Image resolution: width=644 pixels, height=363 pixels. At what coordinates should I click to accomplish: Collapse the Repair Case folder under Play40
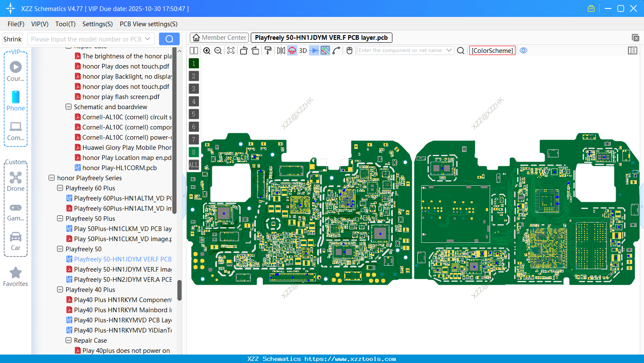tap(69, 341)
